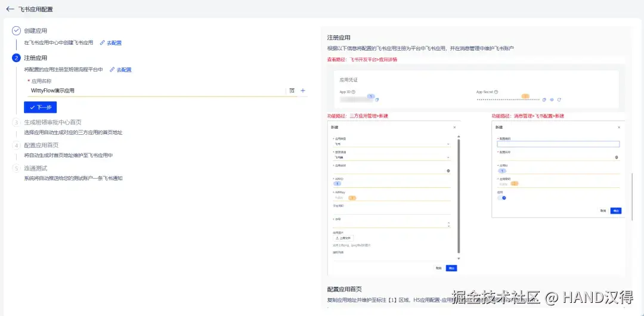Click the scroll-down arrow of 三方应用 dialog
644x316 pixels.
tap(459, 259)
